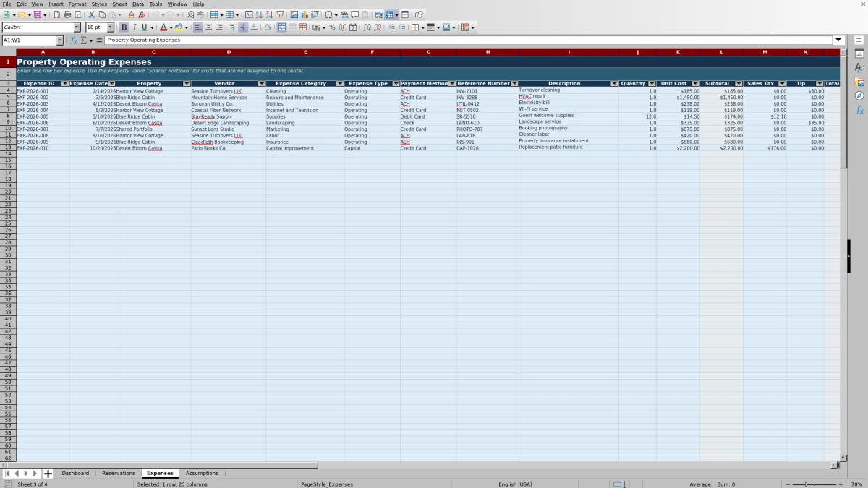Click the zoom slider in status bar
Screen dimensions: 868x488
coord(814,484)
